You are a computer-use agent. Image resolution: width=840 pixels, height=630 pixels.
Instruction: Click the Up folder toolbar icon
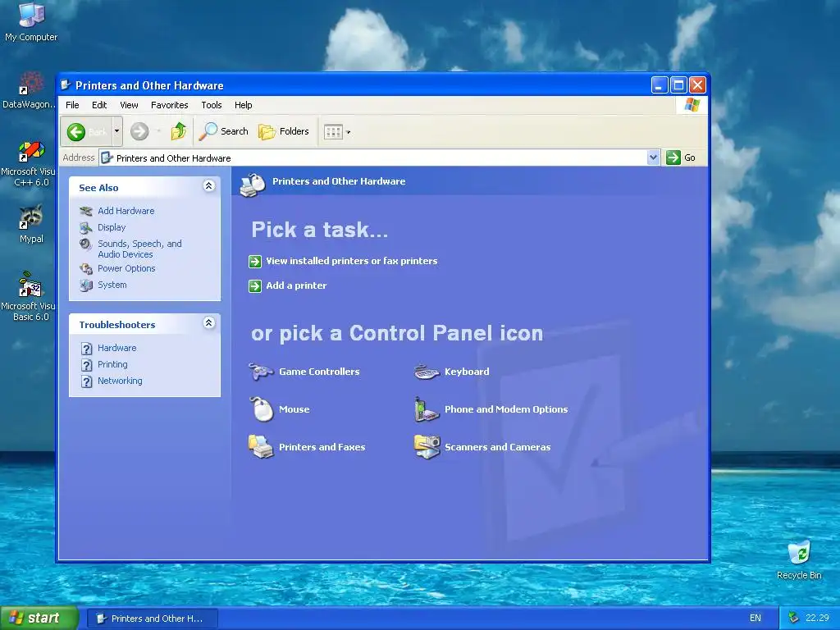click(178, 131)
